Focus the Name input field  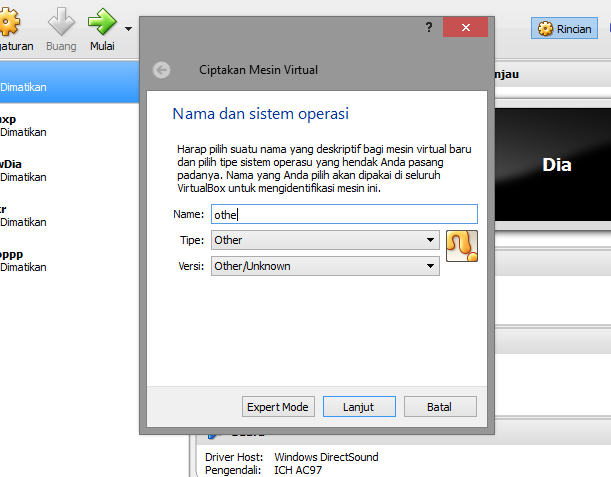click(344, 214)
